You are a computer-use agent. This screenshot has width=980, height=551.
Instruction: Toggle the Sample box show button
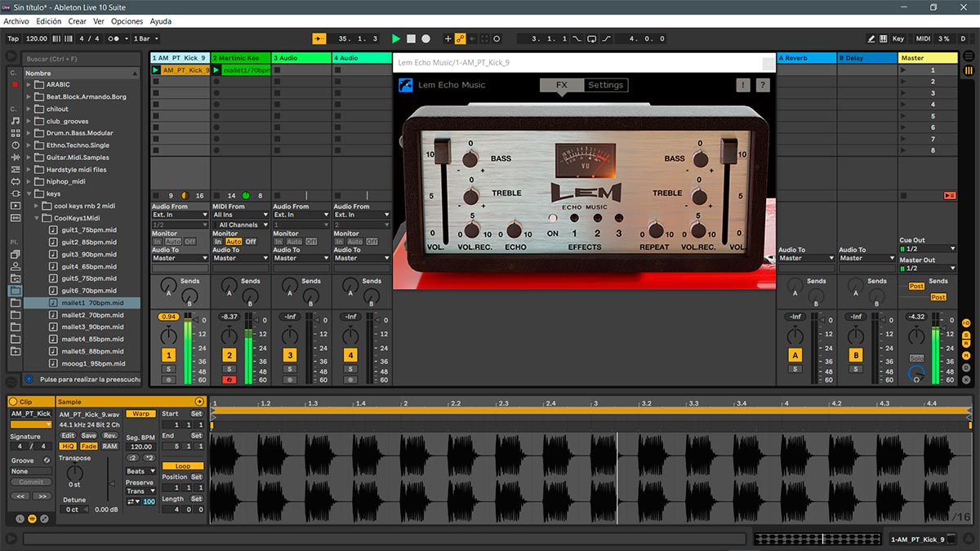(x=32, y=518)
